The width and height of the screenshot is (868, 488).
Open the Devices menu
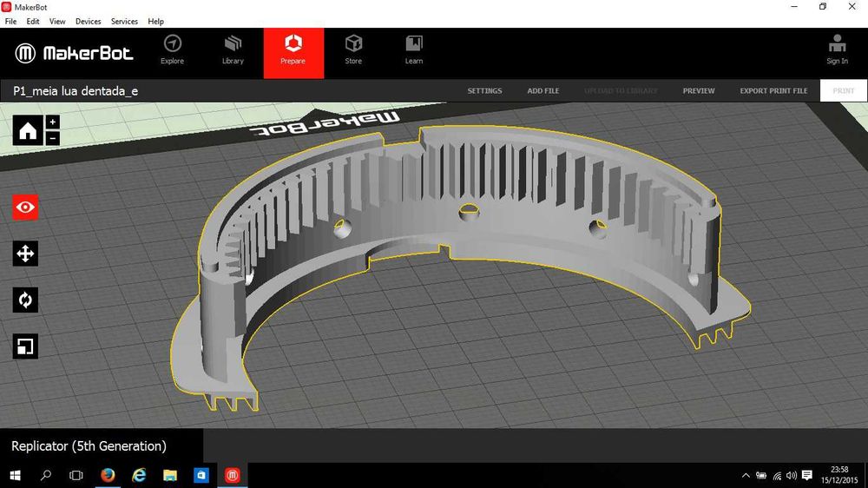click(x=88, y=22)
